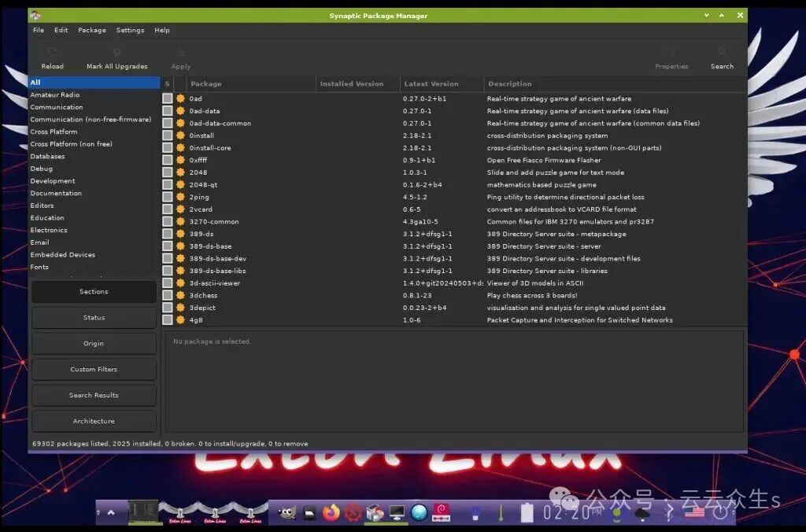
Task: Click the Mark All Upgrades icon
Action: 116,54
